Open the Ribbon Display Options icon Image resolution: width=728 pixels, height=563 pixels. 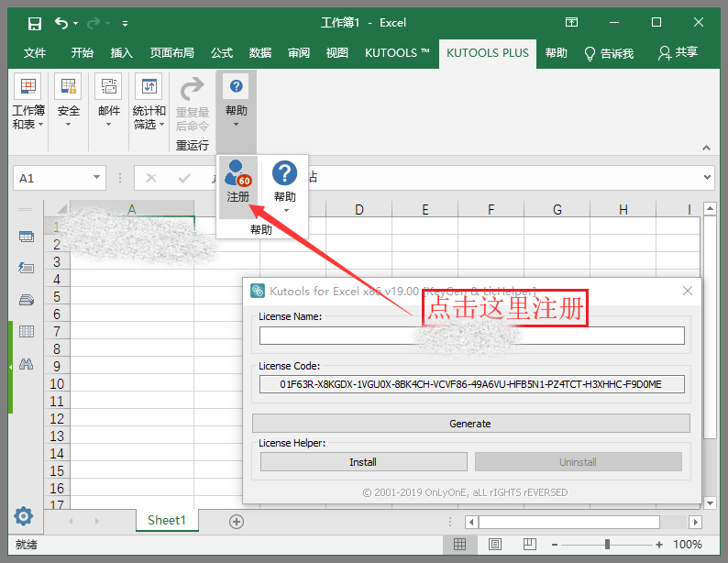point(571,22)
